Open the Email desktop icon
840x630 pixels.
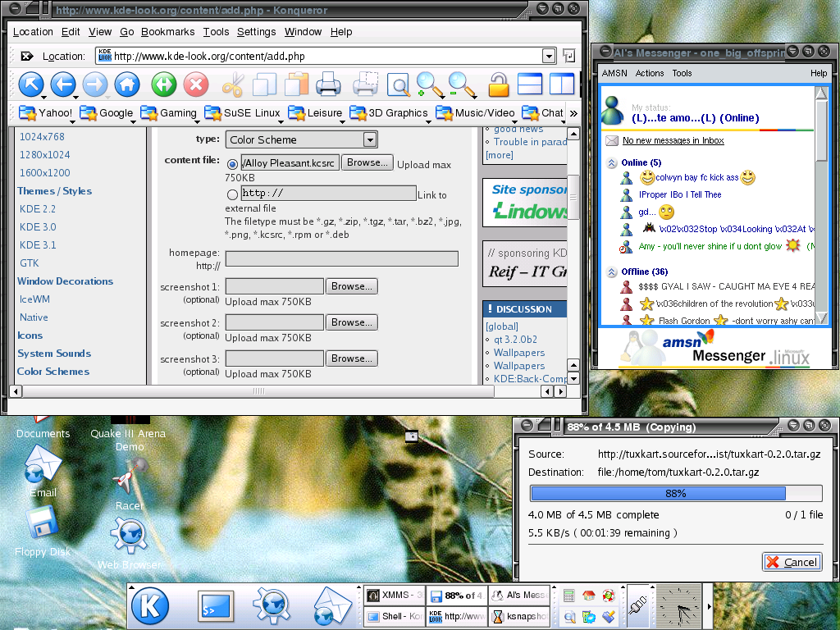pyautogui.click(x=43, y=470)
